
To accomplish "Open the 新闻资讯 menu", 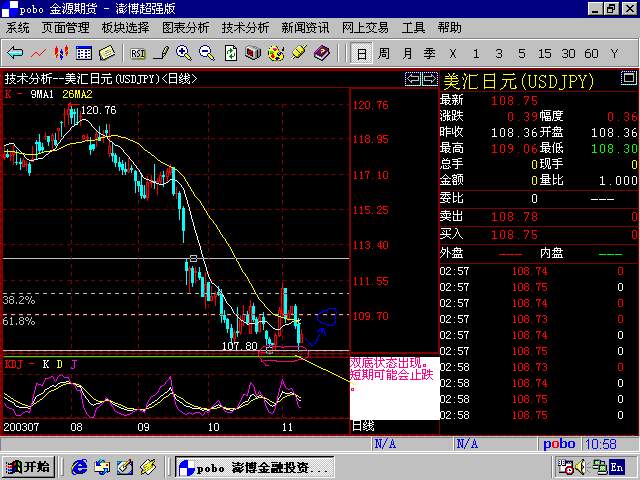I will pyautogui.click(x=305, y=28).
